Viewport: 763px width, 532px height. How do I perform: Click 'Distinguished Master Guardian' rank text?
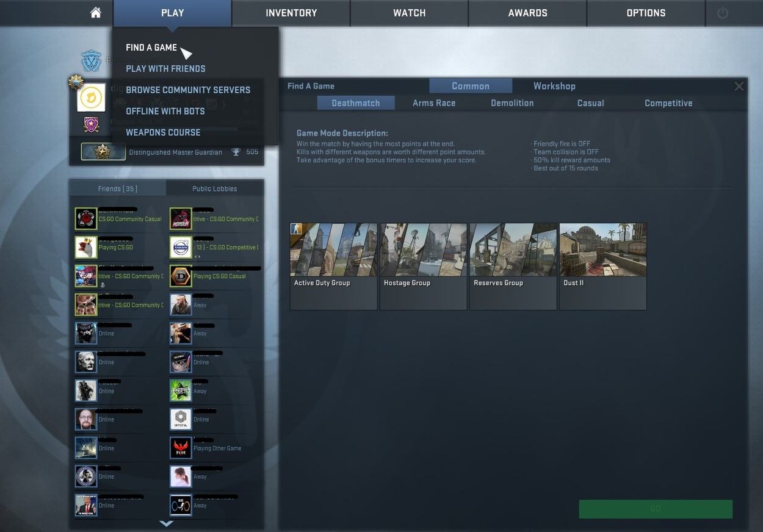[x=176, y=152]
